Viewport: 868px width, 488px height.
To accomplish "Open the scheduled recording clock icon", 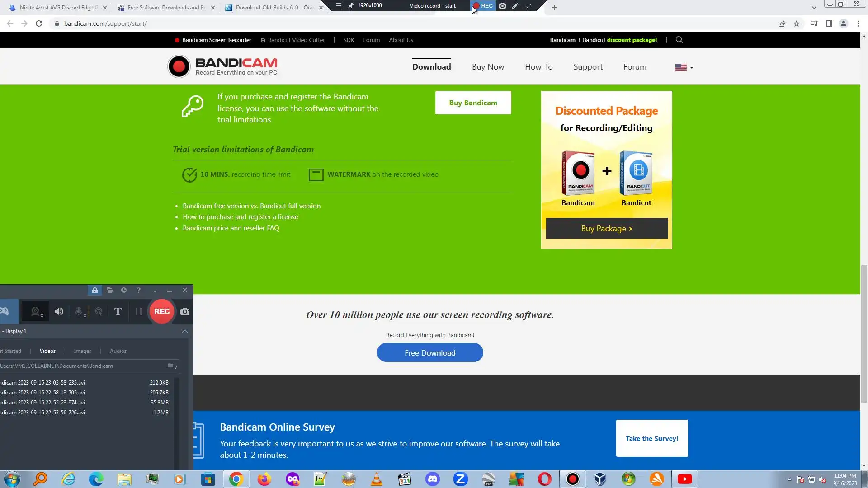I will coord(124,290).
